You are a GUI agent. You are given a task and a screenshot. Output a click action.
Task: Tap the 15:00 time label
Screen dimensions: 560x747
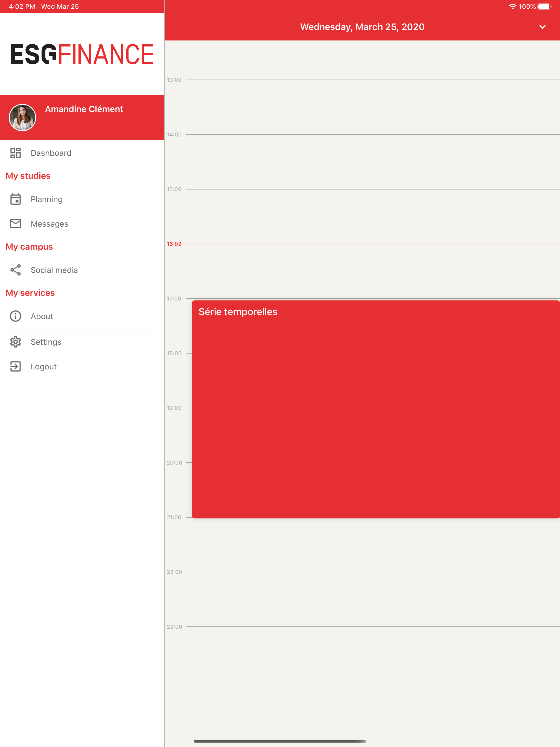click(x=174, y=189)
